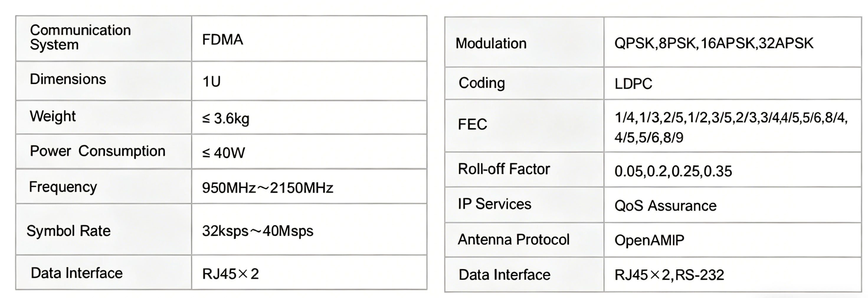This screenshot has width=868, height=298.
Task: Select the QPSK,8PSK,16APSK,32APSK modulation value
Action: [714, 43]
